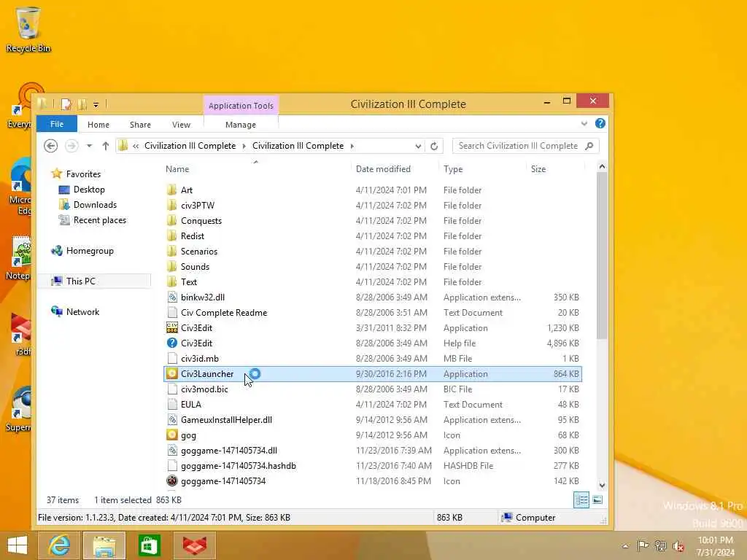Open the Recycle Bin desktop icon
The image size is (747, 560).
28,29
